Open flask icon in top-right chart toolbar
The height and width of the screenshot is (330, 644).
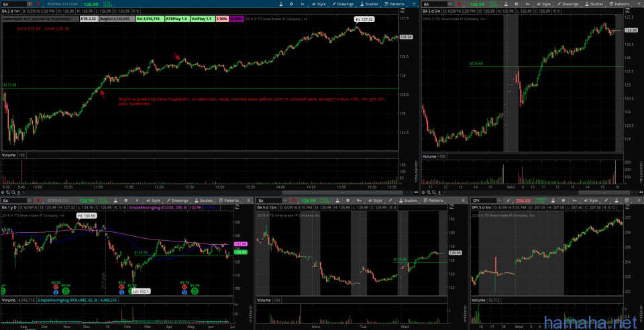click(x=506, y=4)
